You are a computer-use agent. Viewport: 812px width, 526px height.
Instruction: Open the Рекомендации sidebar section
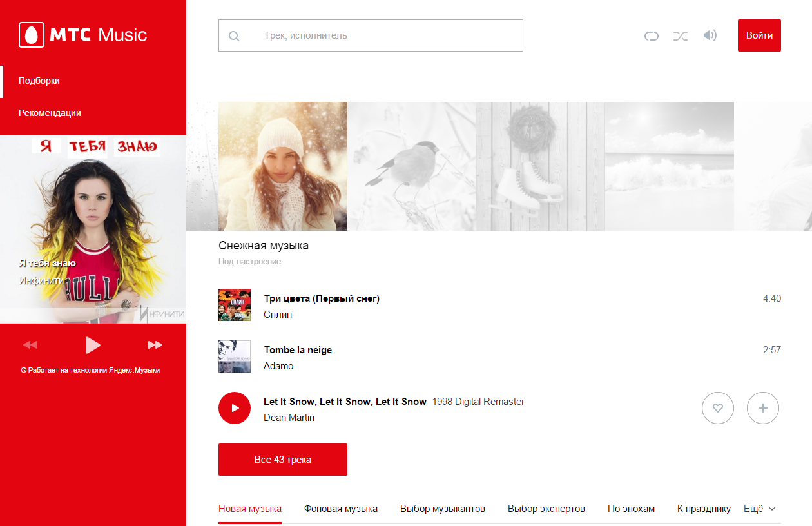click(50, 113)
